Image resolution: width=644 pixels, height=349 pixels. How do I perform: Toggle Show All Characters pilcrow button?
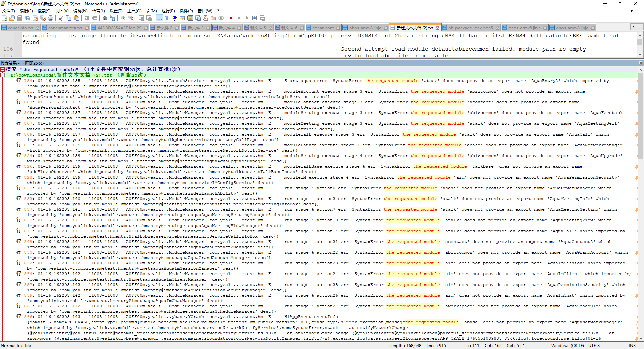[x=167, y=18]
